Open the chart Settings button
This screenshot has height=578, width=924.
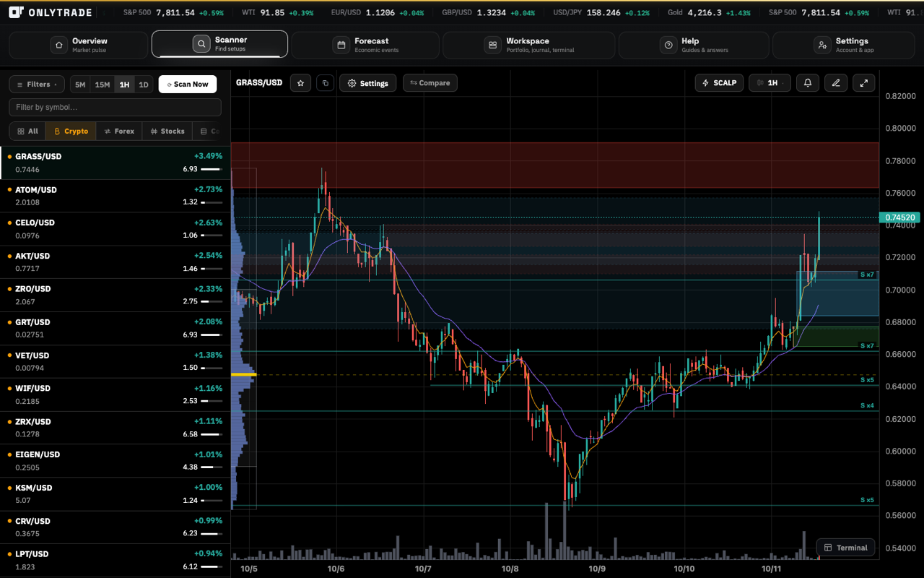[368, 83]
